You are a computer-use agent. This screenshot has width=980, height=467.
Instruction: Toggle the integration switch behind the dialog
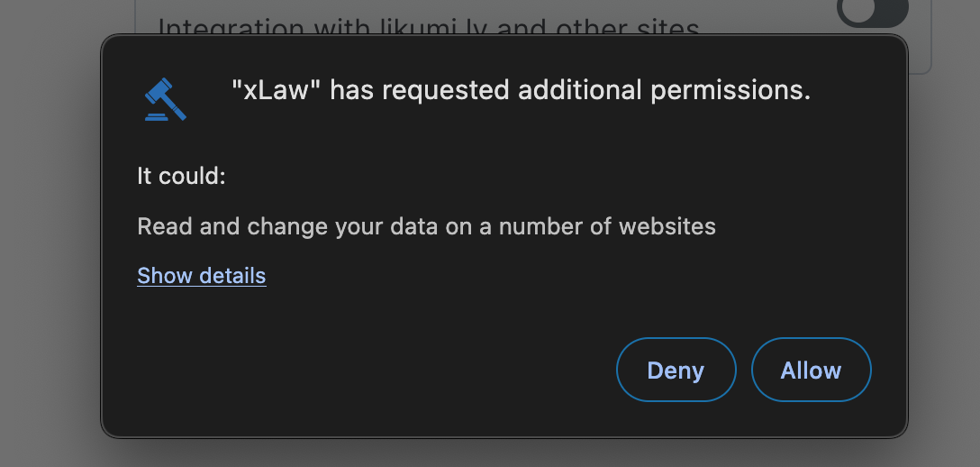click(872, 13)
